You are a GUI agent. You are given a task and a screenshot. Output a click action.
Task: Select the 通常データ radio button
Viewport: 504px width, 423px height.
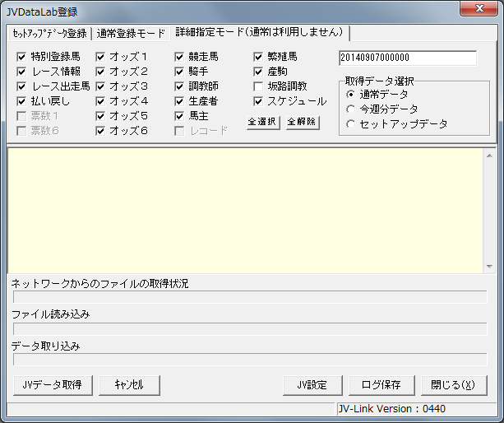click(x=351, y=95)
